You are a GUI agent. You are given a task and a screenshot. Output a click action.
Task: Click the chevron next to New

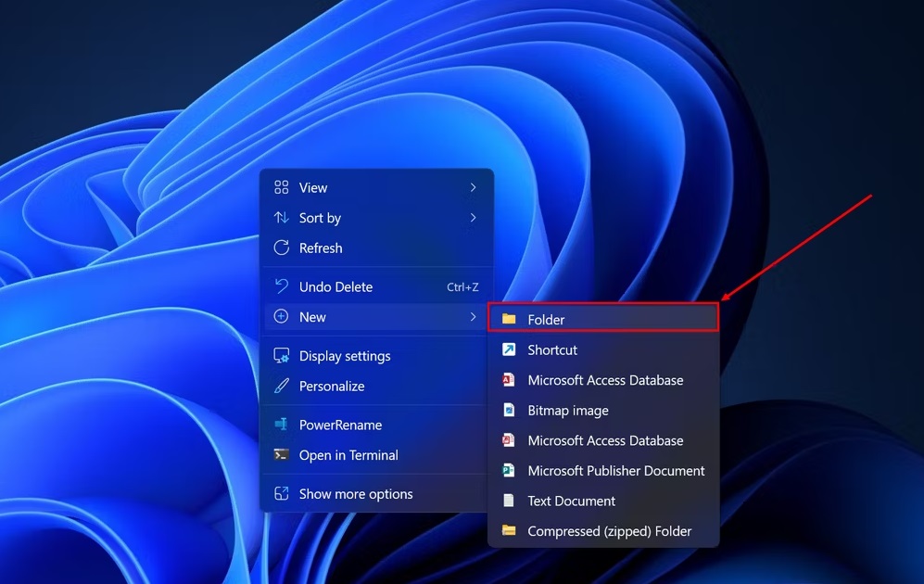[x=473, y=317]
